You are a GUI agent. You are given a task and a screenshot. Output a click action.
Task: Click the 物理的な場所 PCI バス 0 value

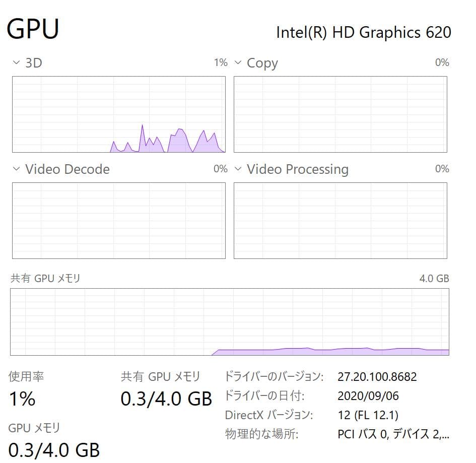393,434
